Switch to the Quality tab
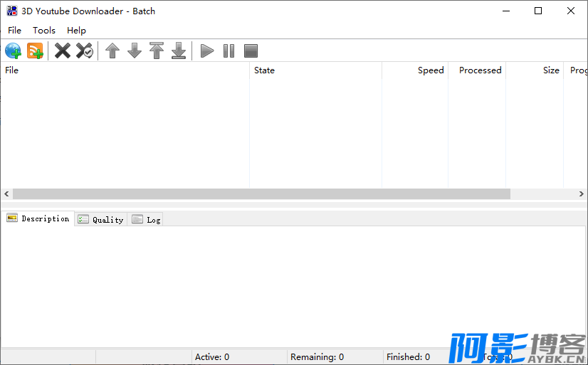The width and height of the screenshot is (588, 365). (101, 220)
